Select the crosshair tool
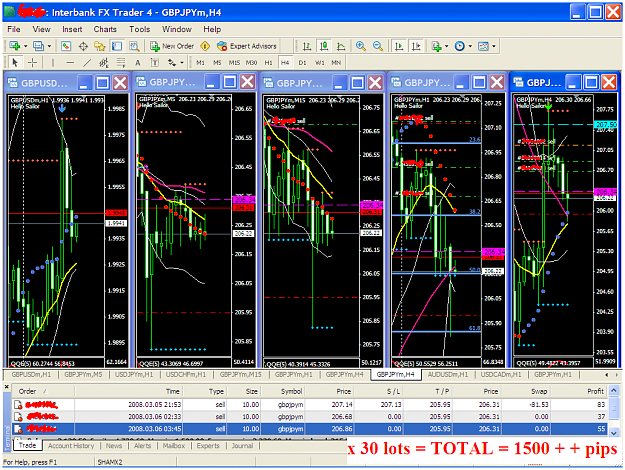Screen dimensions: 625x470 click(32, 63)
